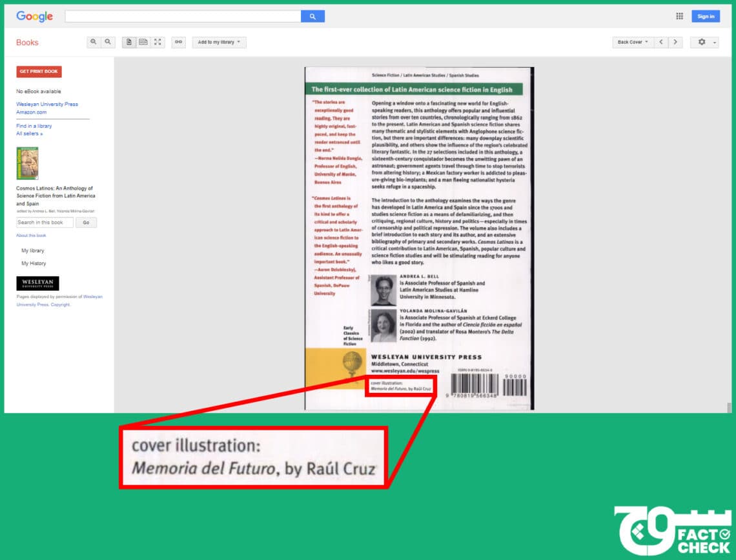736x560 pixels.
Task: Open the All sellers link
Action: [29, 134]
